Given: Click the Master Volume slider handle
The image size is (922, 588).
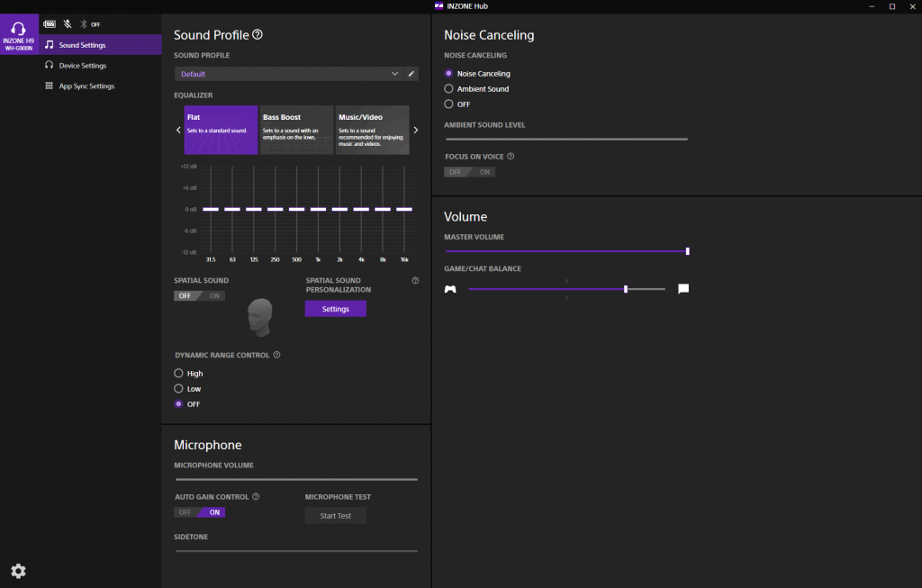Looking at the screenshot, I should (x=687, y=251).
